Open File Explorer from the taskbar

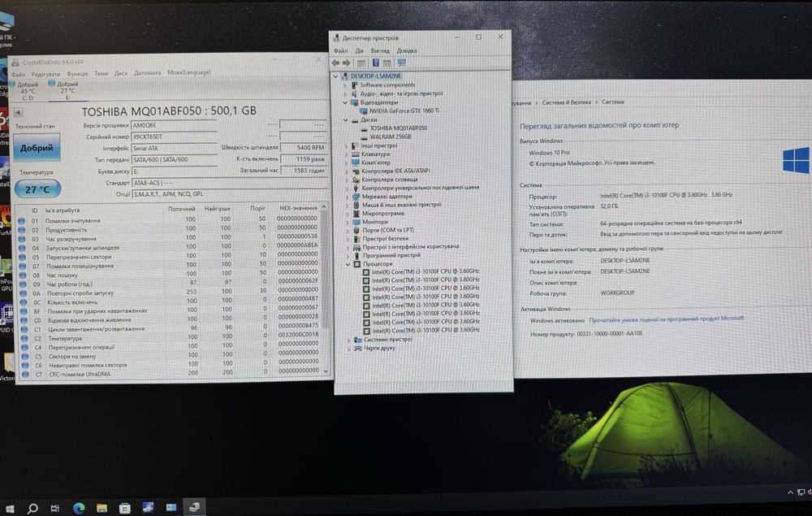[101, 508]
